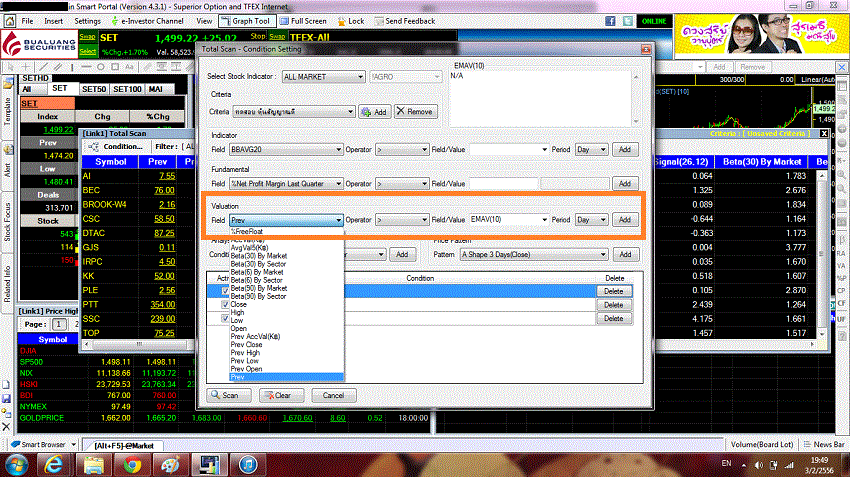This screenshot has height=477, width=850.
Task: Open the Twitter icon in the top bar
Action: pos(628,21)
